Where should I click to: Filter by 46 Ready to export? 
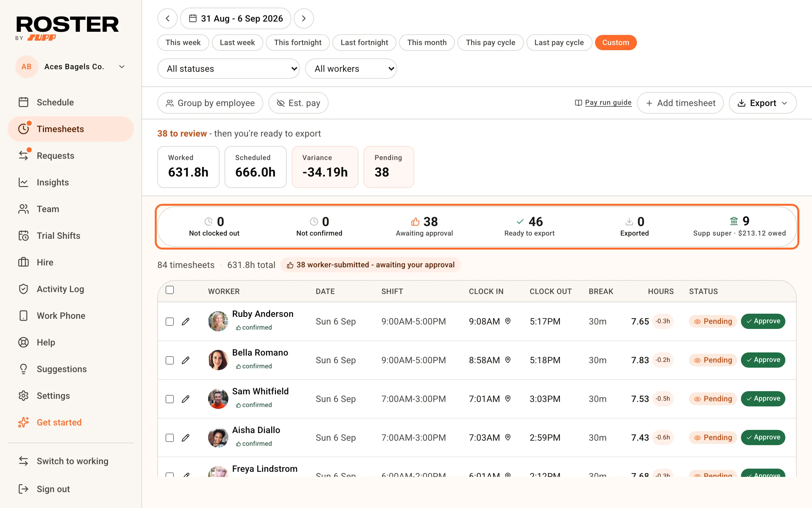tap(529, 226)
